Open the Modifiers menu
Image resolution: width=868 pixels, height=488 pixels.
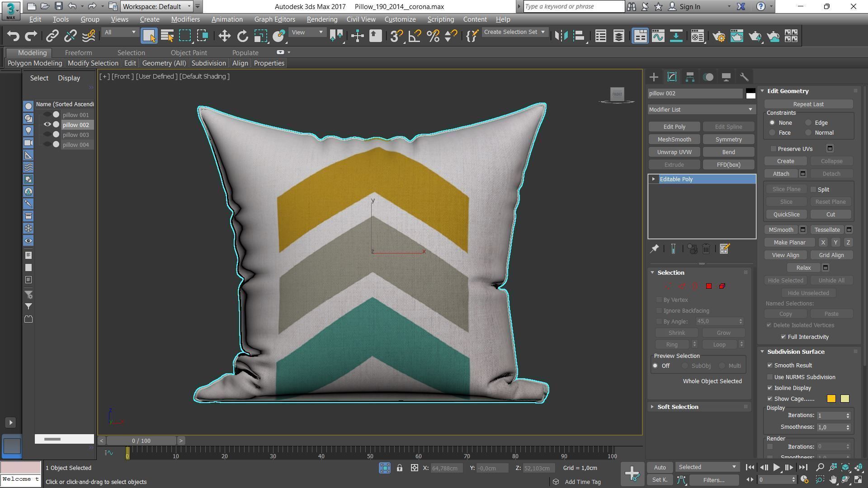point(185,19)
